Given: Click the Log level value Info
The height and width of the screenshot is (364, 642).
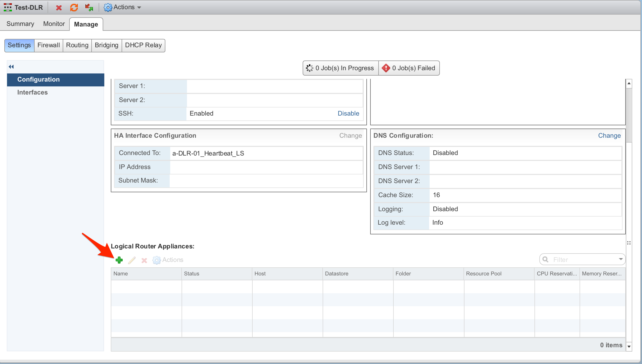Looking at the screenshot, I should click(437, 223).
